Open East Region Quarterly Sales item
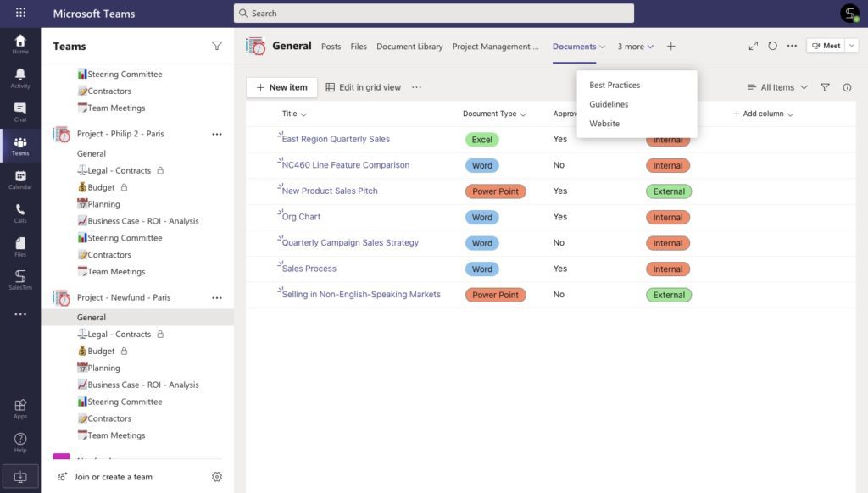The image size is (868, 493). (x=336, y=139)
